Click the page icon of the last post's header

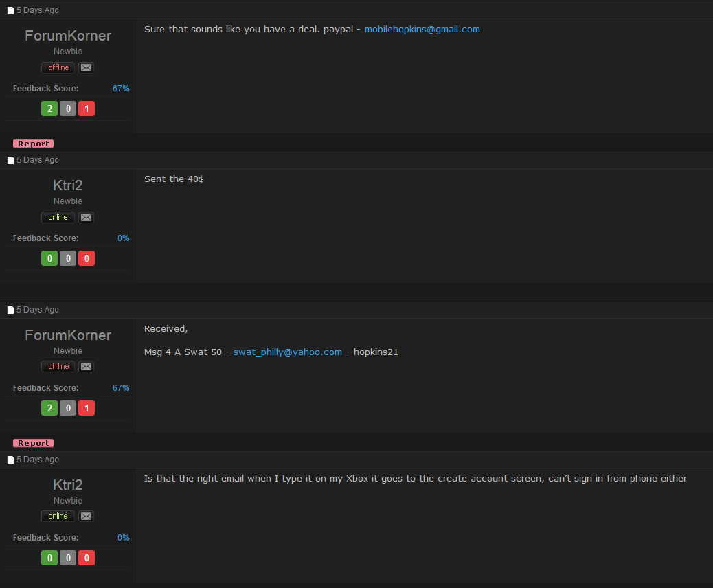[x=10, y=460]
